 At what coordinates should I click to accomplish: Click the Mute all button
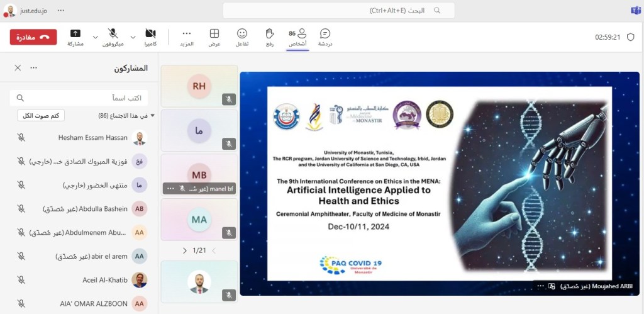coord(41,116)
